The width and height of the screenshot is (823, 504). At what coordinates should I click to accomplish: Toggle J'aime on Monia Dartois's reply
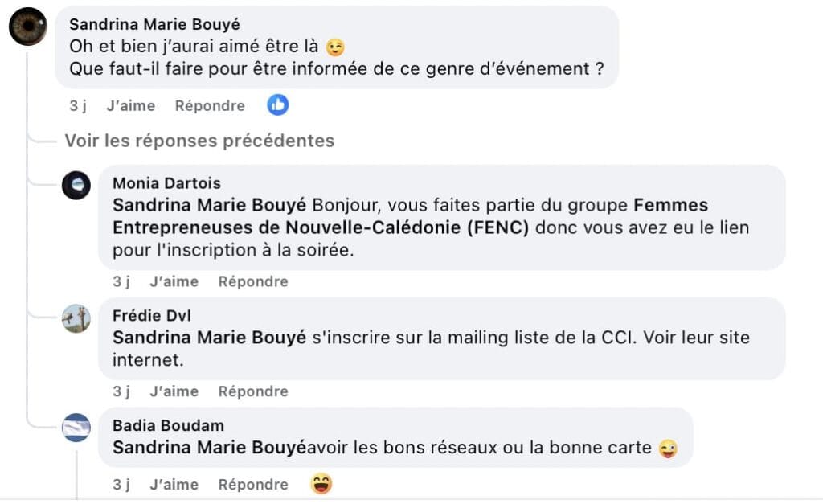pos(174,281)
